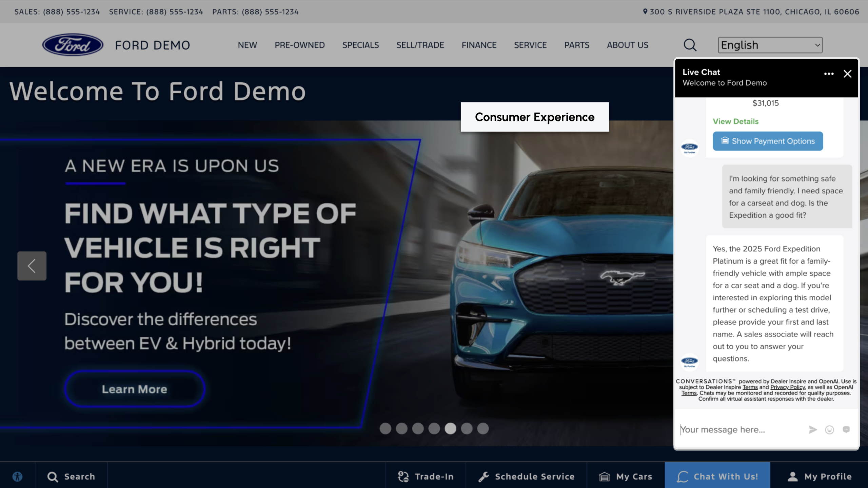
Task: Open the OpenAI Terms link
Action: point(689,393)
